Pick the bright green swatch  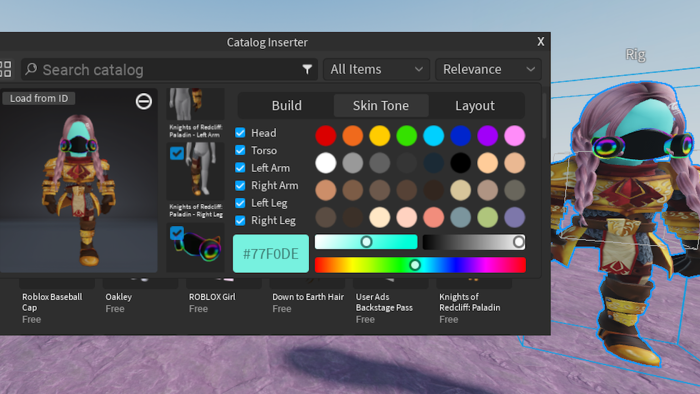click(407, 136)
